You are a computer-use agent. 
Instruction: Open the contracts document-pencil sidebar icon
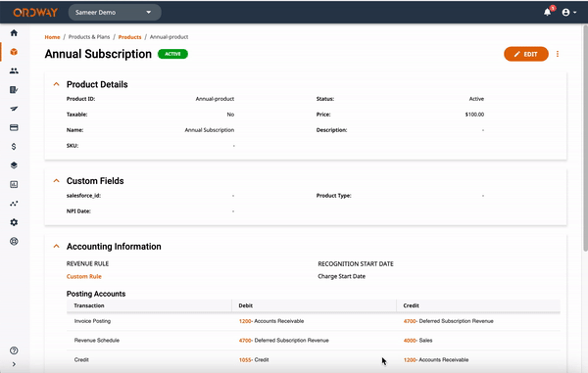(x=14, y=89)
